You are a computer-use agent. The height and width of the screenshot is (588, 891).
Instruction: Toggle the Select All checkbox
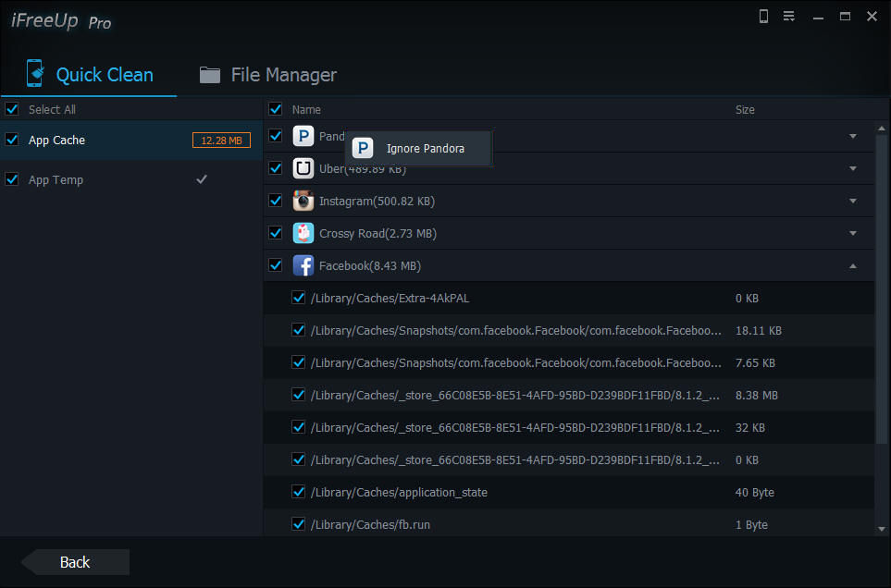coord(12,109)
